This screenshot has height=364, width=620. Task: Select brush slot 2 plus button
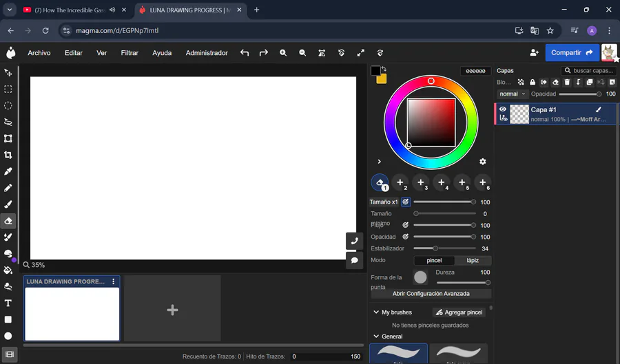[x=400, y=182]
